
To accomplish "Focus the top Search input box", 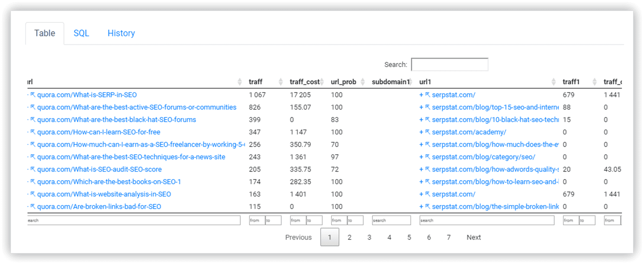I will 450,64.
